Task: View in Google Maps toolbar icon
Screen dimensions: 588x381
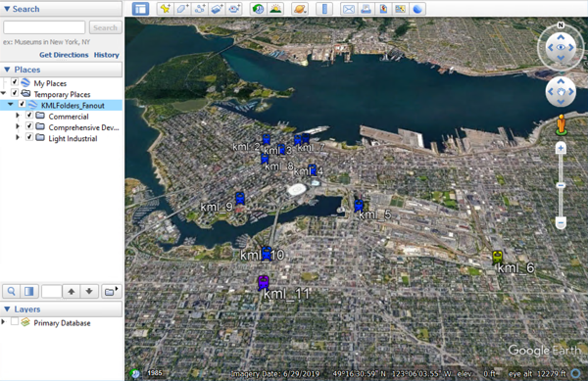Action: 401,9
